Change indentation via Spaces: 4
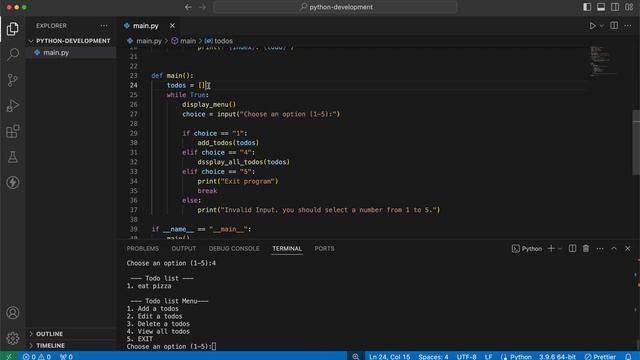Screen dimensions: 640x360 click(433, 356)
